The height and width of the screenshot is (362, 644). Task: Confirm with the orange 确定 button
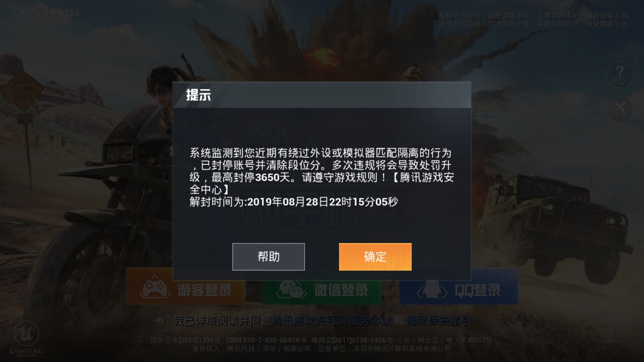pos(375,257)
